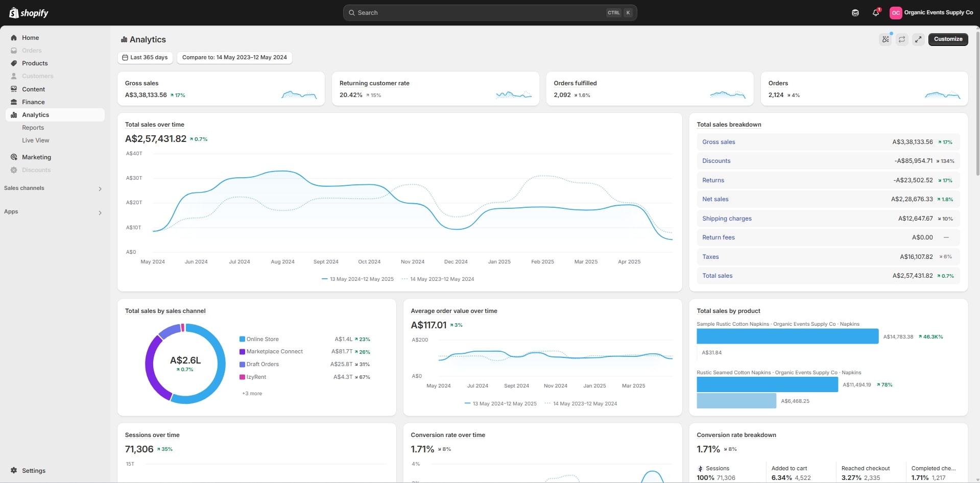
Task: Click the Home icon in the sidebar
Action: click(x=14, y=38)
